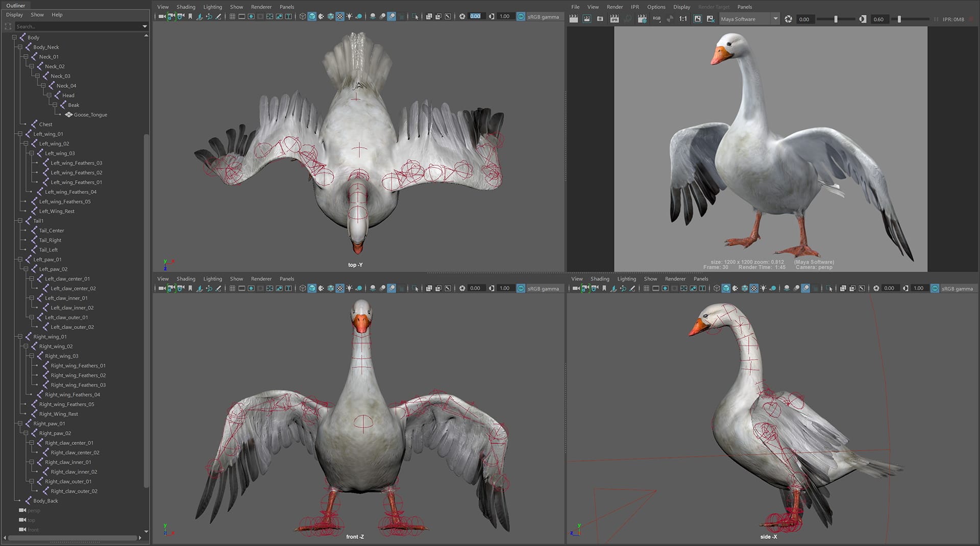
Task: Collapse Right_paw_01 node in Outliner
Action: 20,424
